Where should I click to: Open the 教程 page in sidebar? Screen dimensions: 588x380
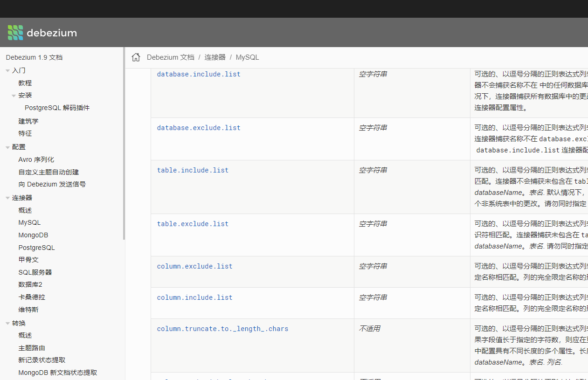point(25,83)
